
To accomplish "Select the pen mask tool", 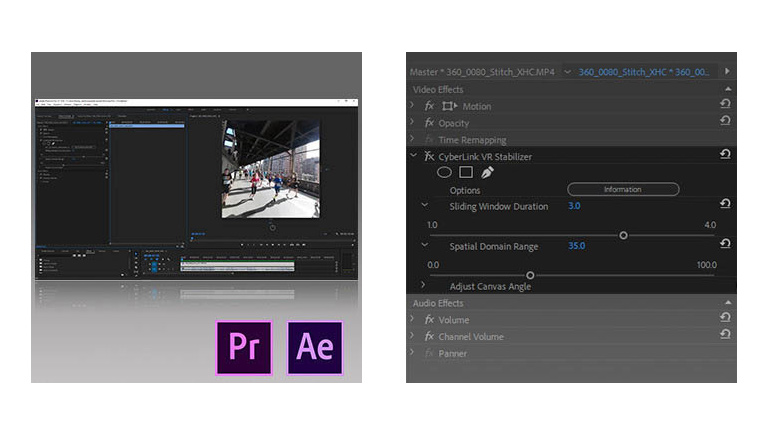I will tap(487, 172).
